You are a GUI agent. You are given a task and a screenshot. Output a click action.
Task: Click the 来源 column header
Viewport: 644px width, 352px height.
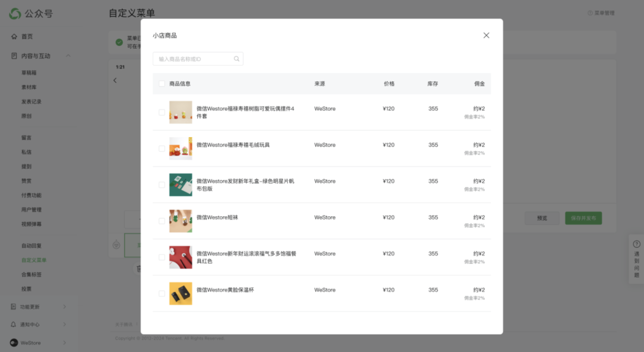(320, 84)
